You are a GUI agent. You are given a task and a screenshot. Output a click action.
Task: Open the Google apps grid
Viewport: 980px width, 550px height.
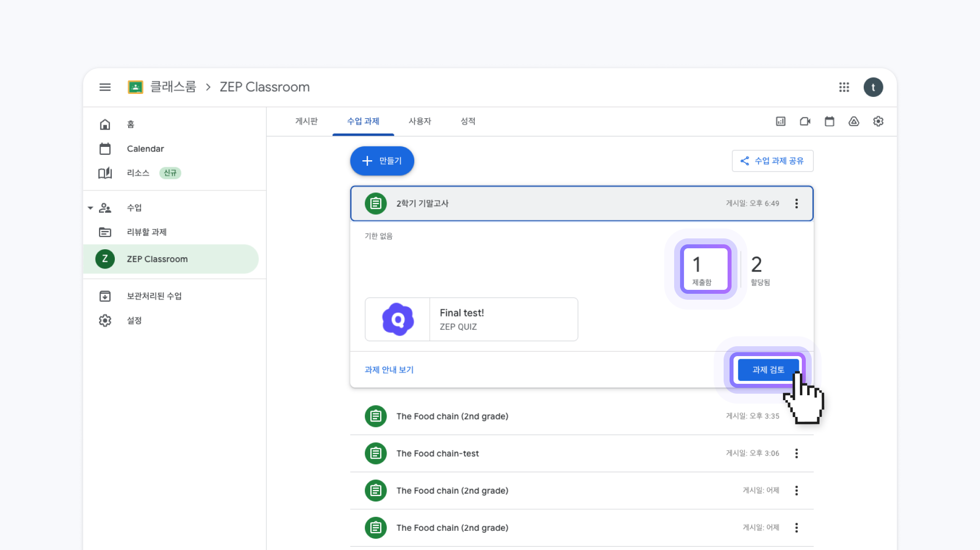pos(844,87)
